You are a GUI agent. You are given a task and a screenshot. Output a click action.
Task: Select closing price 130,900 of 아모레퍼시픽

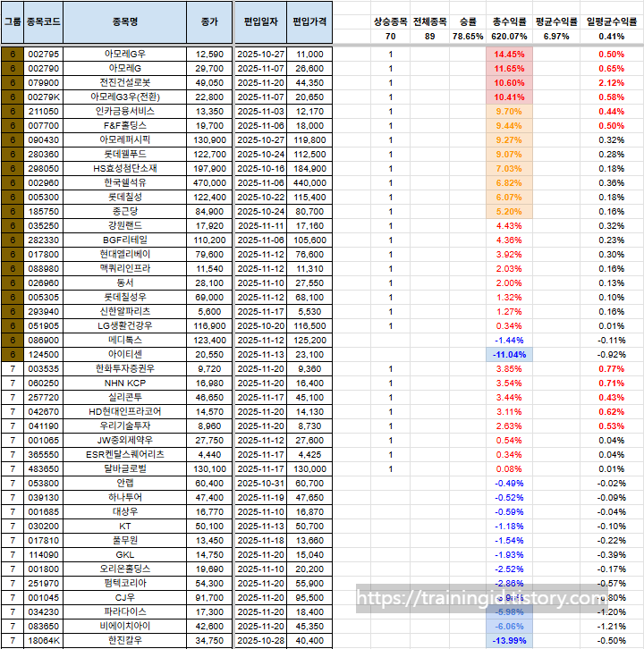(209, 139)
